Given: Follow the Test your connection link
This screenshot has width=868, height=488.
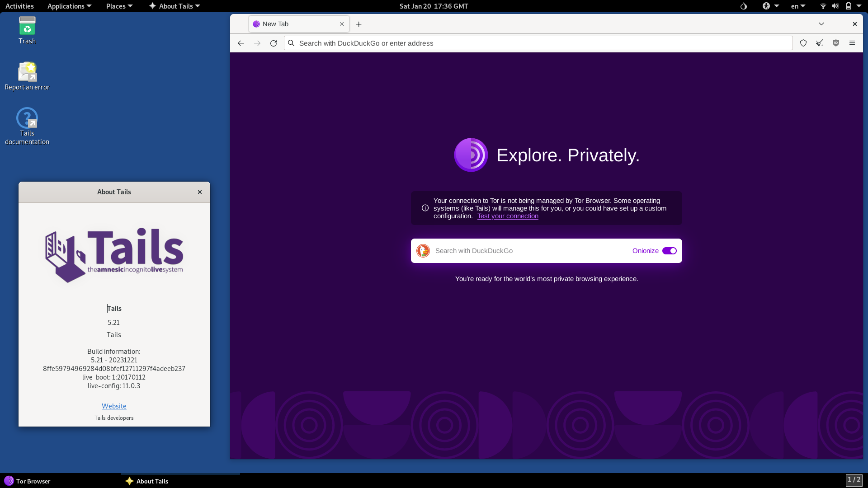Looking at the screenshot, I should [508, 216].
